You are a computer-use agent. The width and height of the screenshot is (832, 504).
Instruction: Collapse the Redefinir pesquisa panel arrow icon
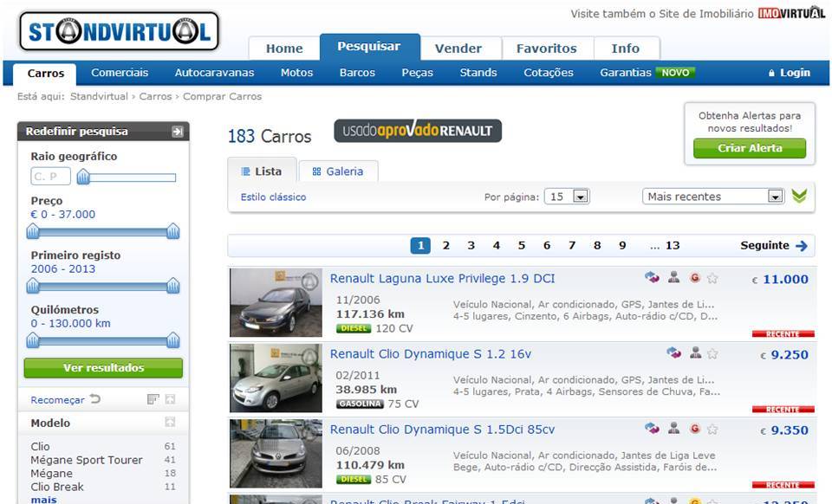177,132
